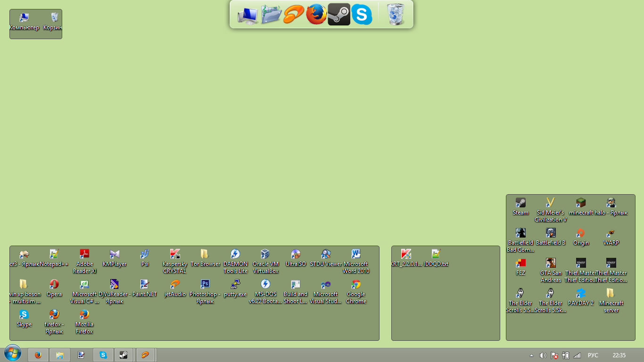The width and height of the screenshot is (644, 362).
Task: Open the Kaspersky CRYSTAL shortcut
Action: click(175, 262)
